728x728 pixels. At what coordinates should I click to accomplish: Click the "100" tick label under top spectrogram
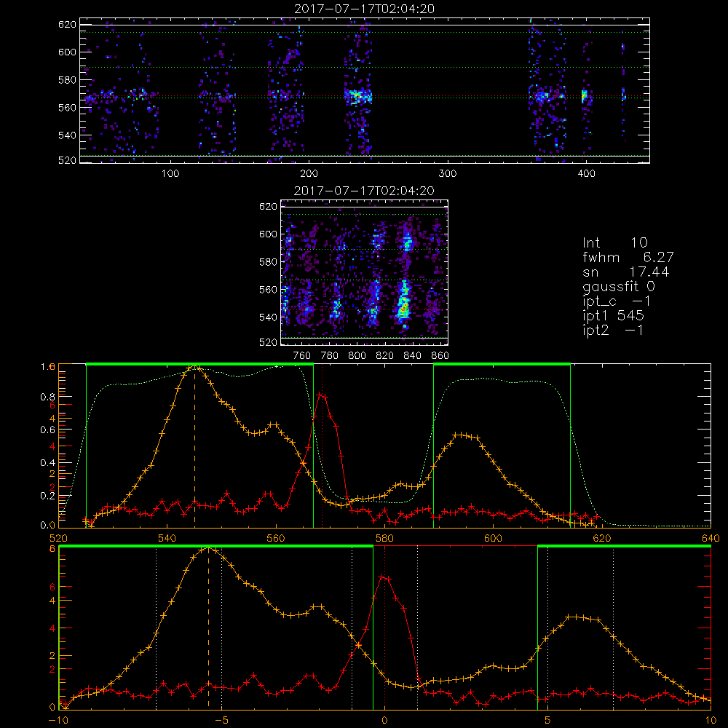click(x=170, y=174)
